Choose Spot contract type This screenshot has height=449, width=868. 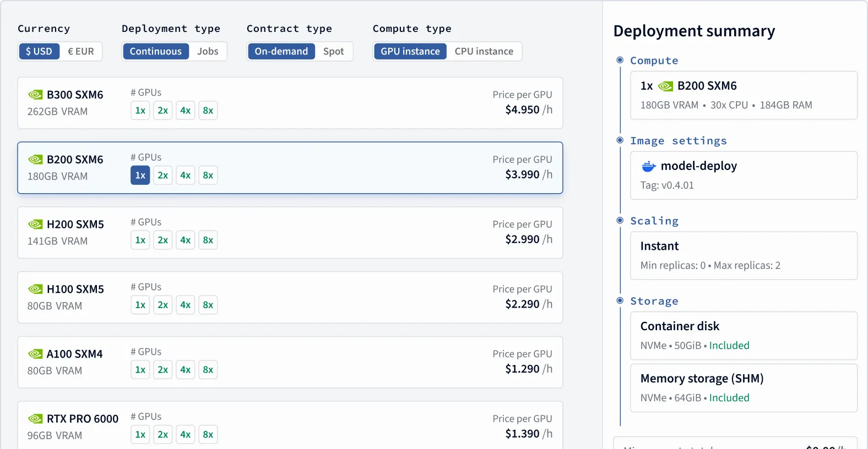pos(334,51)
